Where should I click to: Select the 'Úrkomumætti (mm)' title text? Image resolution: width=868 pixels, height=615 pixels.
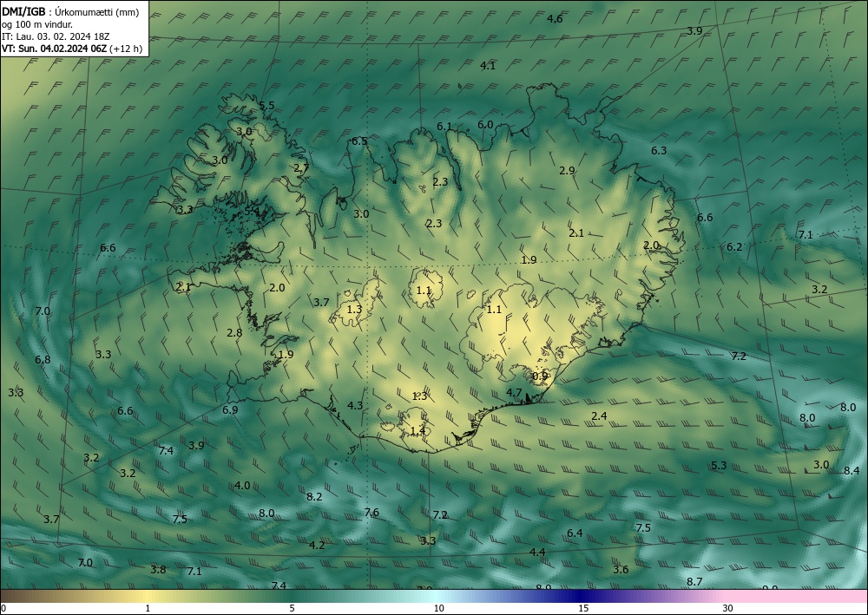(97, 13)
